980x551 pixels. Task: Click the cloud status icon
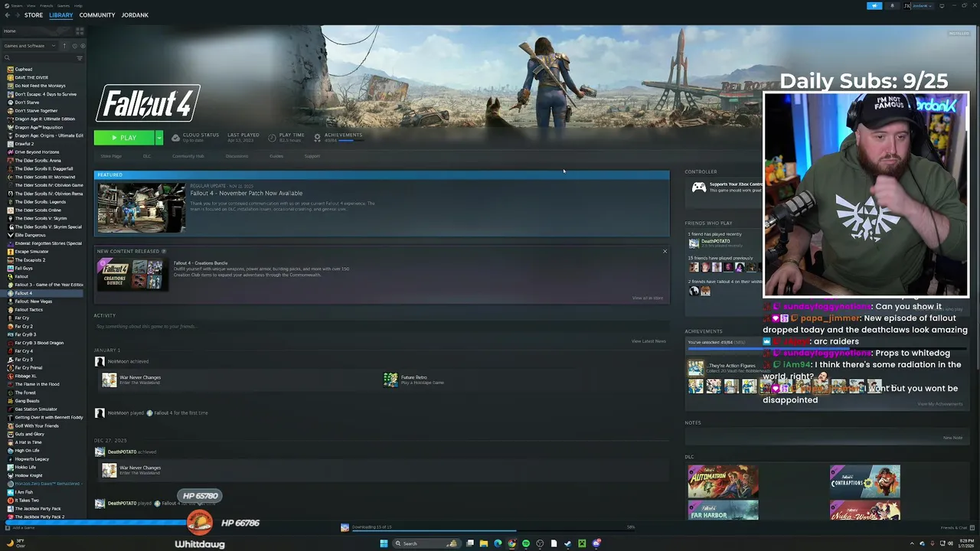click(175, 138)
